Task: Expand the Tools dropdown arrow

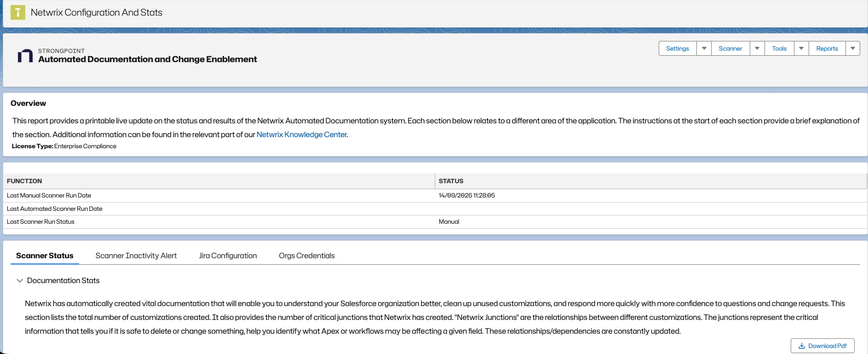Action: pos(801,48)
